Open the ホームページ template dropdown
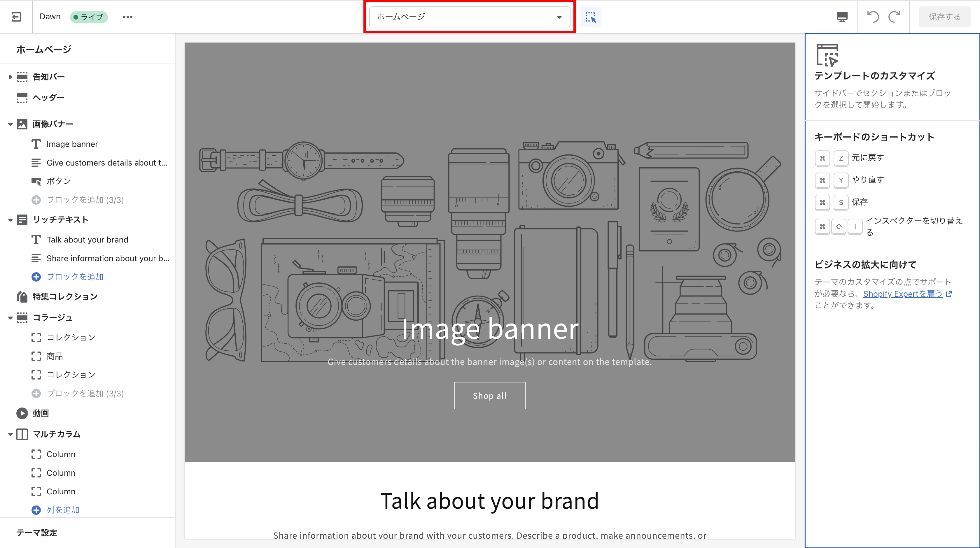The image size is (980, 548). click(x=470, y=17)
